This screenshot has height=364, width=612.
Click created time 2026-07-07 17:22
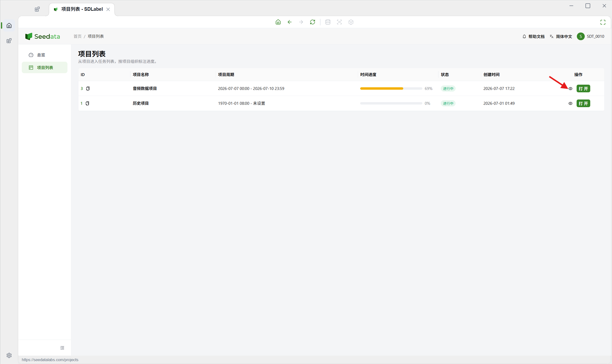tap(499, 88)
